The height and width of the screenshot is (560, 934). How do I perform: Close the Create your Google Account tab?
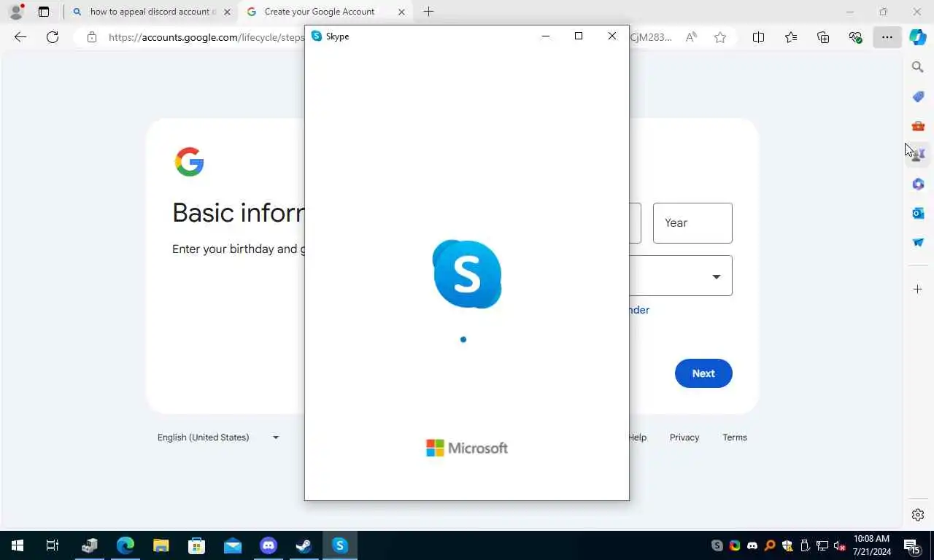point(401,12)
